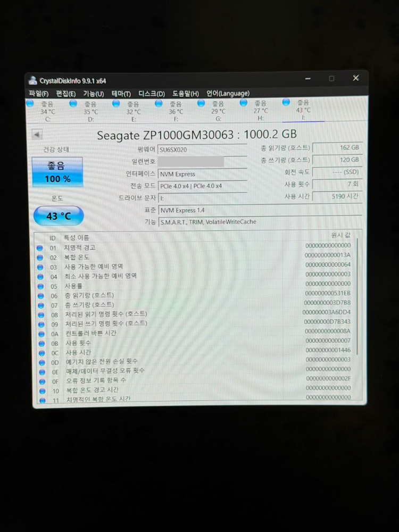
Task: Click the firmware field SU6SX020
Action: coord(202,149)
